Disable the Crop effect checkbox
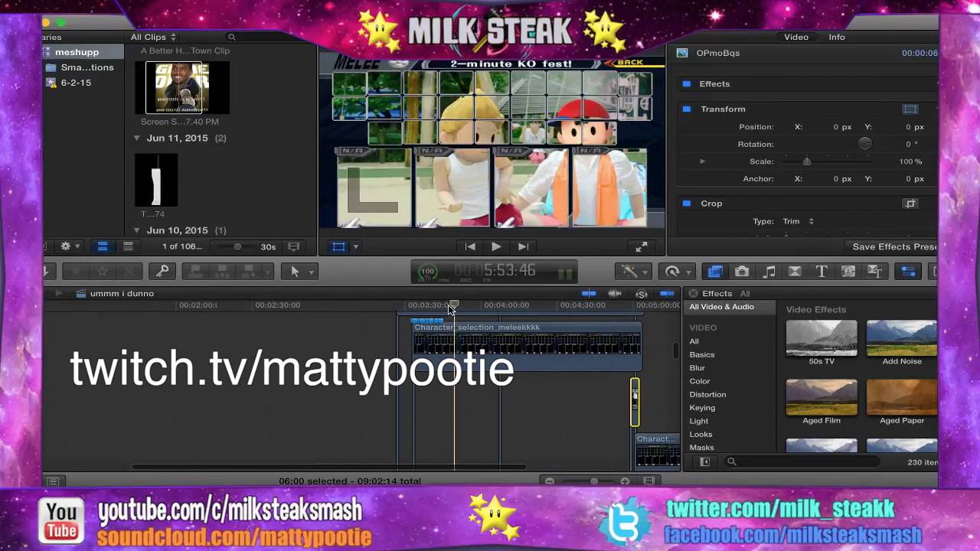Screen dimensions: 980x551 [x=687, y=204]
